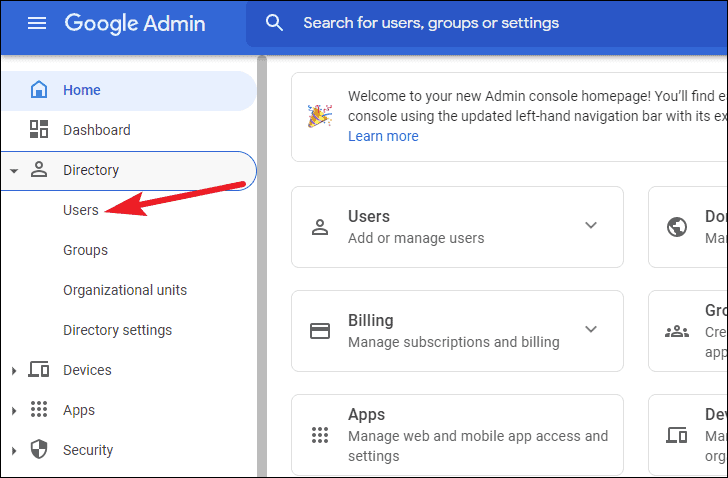Click the Home house icon in sidebar

(39, 90)
